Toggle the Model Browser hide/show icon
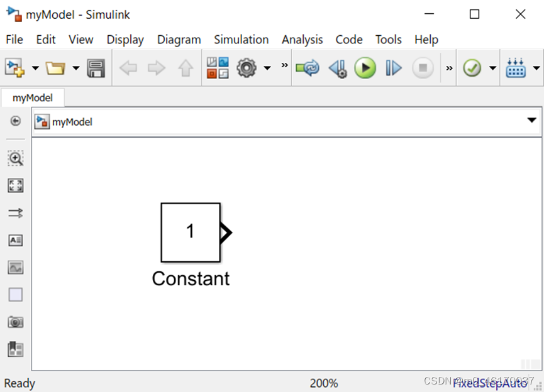Image resolution: width=544 pixels, height=392 pixels. pos(16,121)
